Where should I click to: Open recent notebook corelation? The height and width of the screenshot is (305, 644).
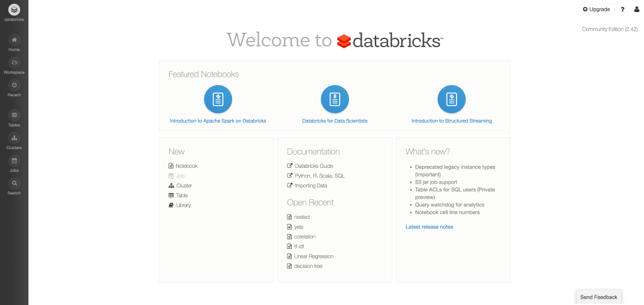coord(301,236)
